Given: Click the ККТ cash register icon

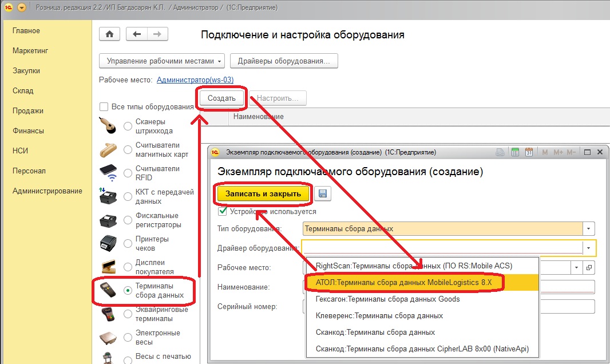Looking at the screenshot, I should [x=108, y=196].
